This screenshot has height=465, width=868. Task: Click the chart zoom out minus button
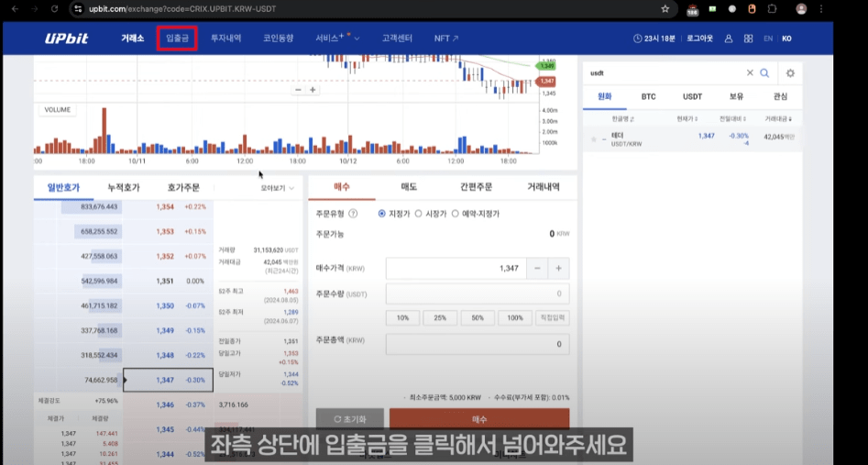pyautogui.click(x=299, y=90)
